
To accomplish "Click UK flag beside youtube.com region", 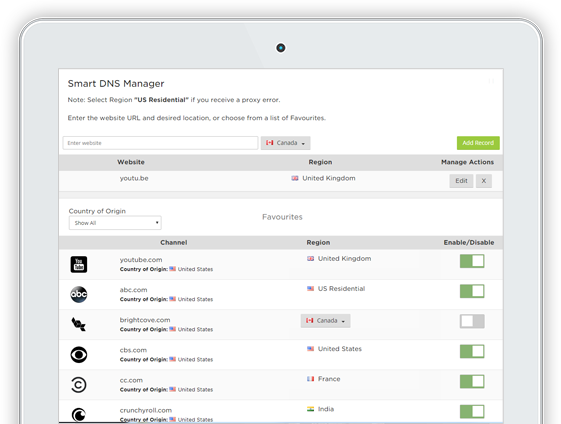I will pos(311,259).
